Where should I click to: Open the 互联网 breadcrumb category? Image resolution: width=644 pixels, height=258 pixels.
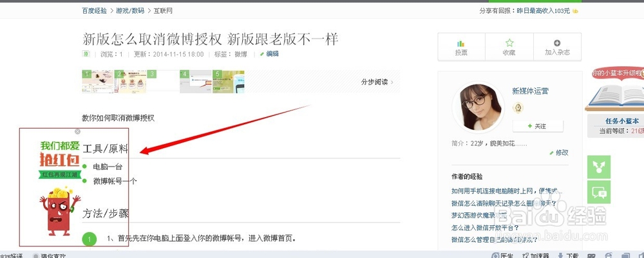(163, 11)
